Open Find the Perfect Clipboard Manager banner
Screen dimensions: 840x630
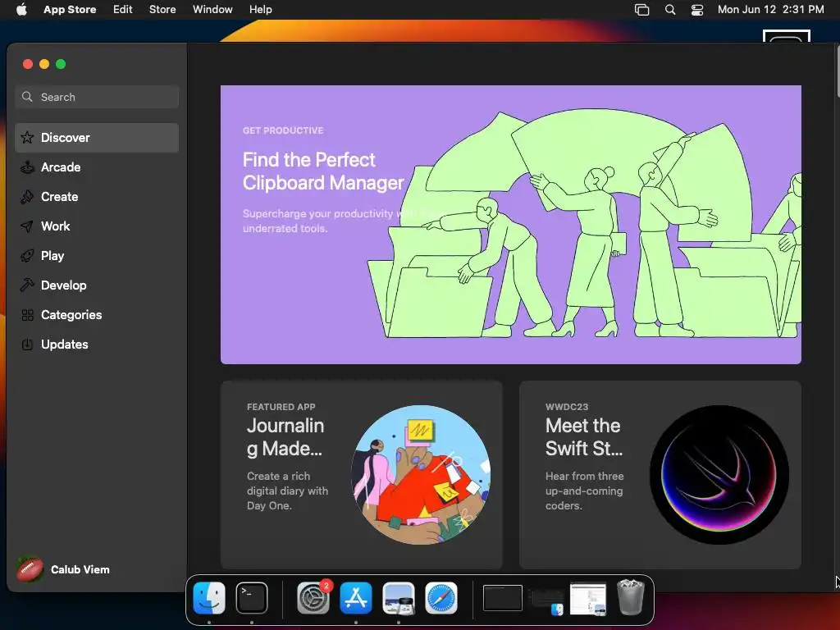point(510,225)
